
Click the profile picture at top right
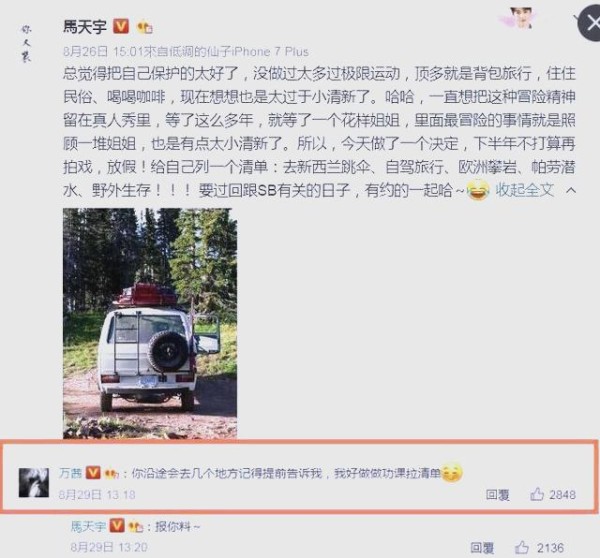[x=521, y=17]
